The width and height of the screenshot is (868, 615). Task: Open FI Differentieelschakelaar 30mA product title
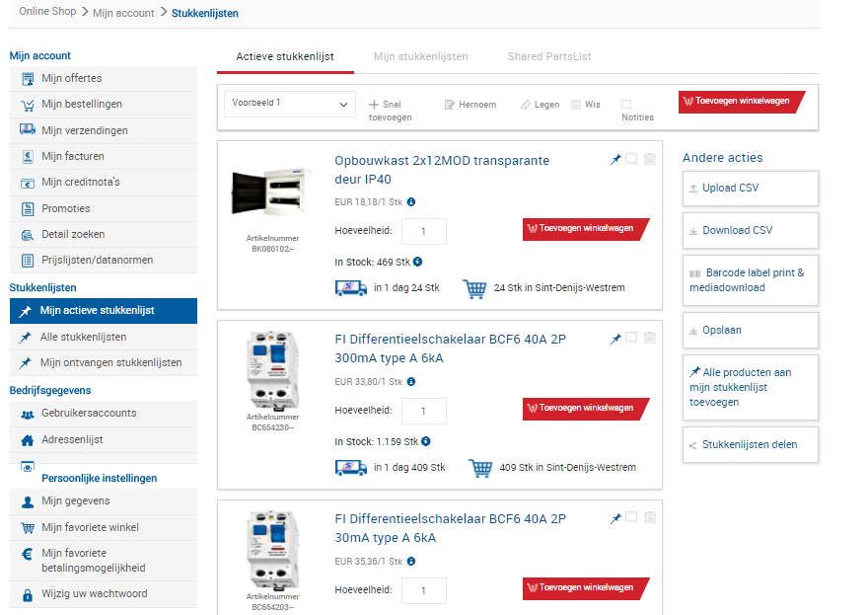point(450,528)
